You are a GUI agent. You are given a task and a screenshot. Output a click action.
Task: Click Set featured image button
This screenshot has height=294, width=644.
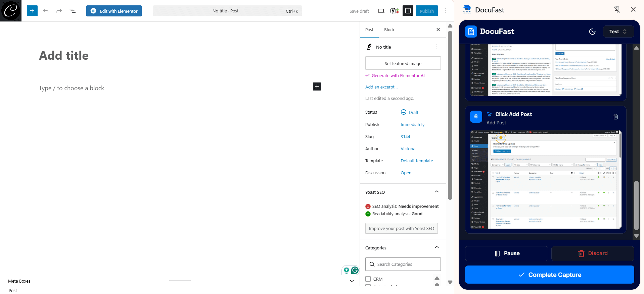tap(403, 63)
